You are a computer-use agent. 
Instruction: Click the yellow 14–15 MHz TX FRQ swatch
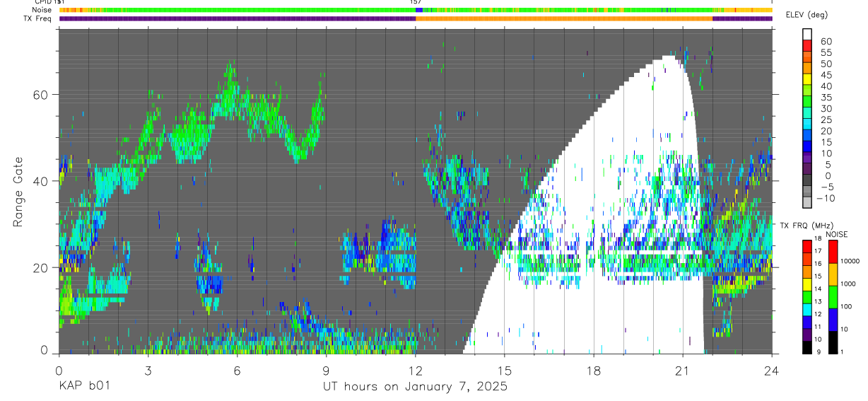[807, 284]
